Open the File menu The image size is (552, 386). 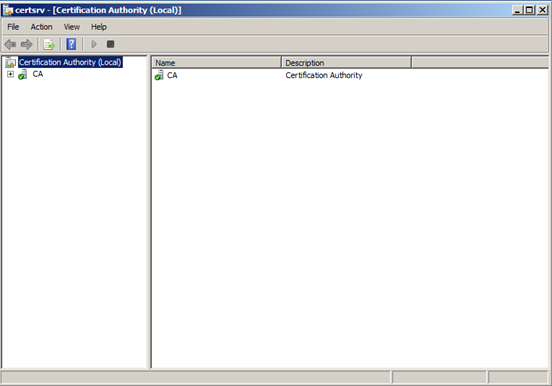13,27
